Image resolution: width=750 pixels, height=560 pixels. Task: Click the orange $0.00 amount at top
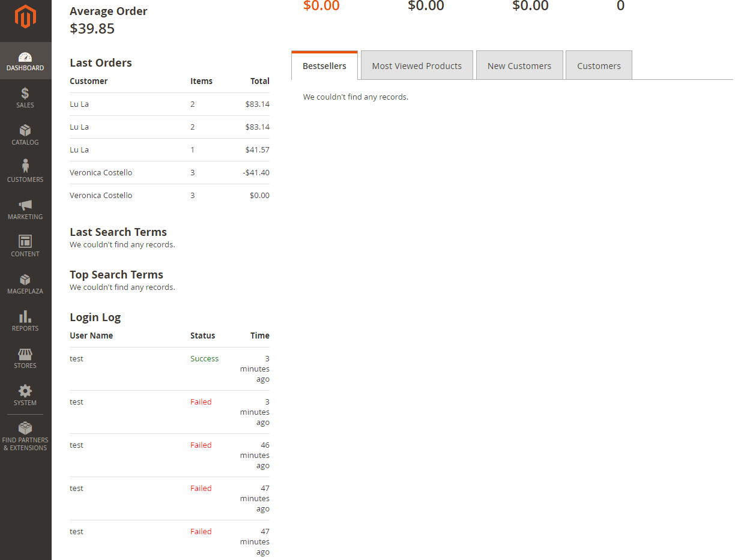click(x=321, y=6)
